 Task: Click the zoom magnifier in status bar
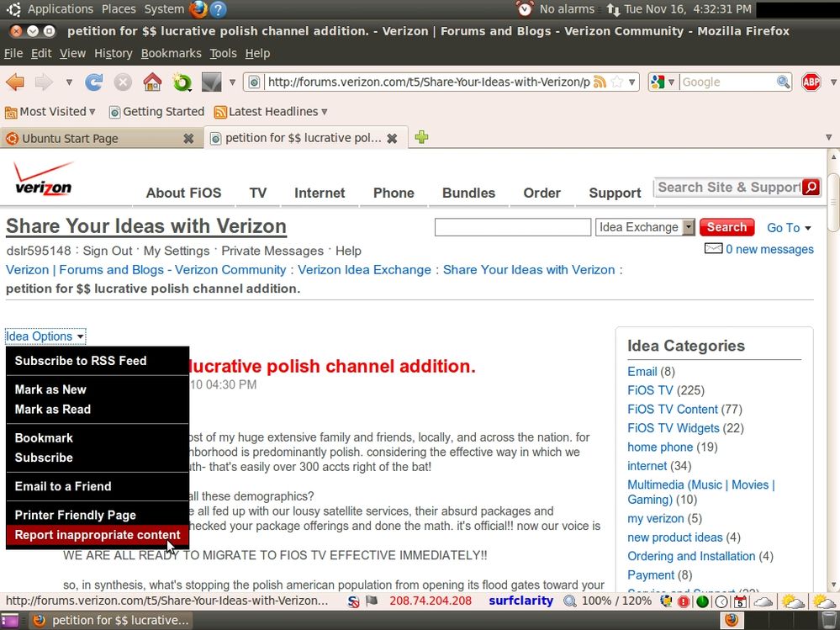pos(570,601)
